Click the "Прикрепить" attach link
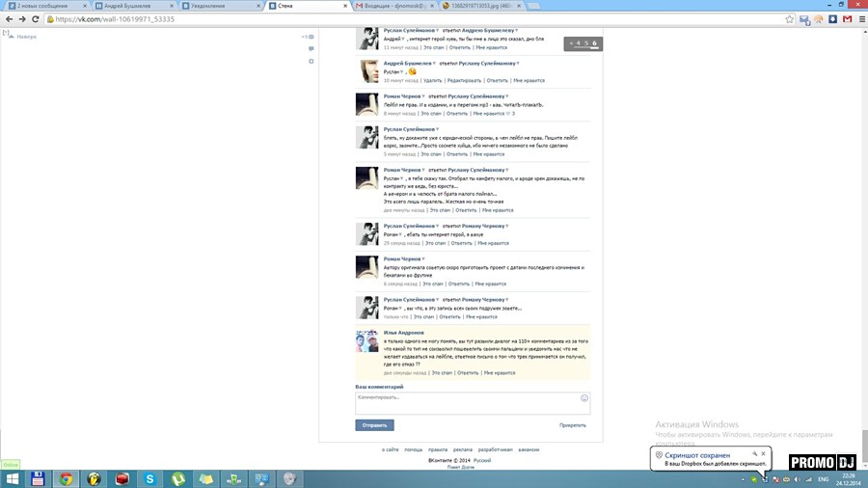The width and height of the screenshot is (868, 488). coord(573,425)
